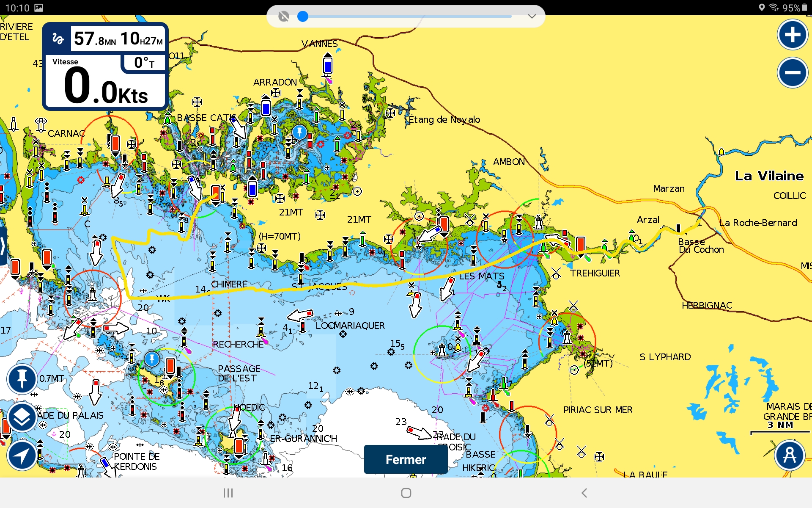Screen dimensions: 812x508
Task: Tap the 0°T heading box
Action: pyautogui.click(x=144, y=63)
